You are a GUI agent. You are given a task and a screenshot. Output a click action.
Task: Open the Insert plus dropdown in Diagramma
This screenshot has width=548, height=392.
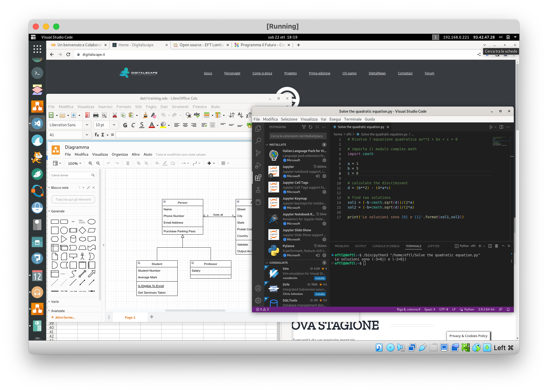[x=211, y=163]
